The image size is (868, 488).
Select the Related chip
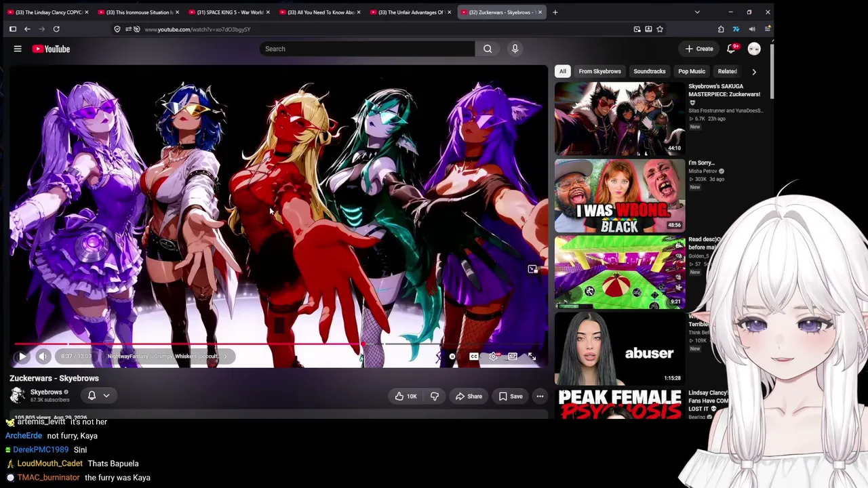[x=727, y=71]
